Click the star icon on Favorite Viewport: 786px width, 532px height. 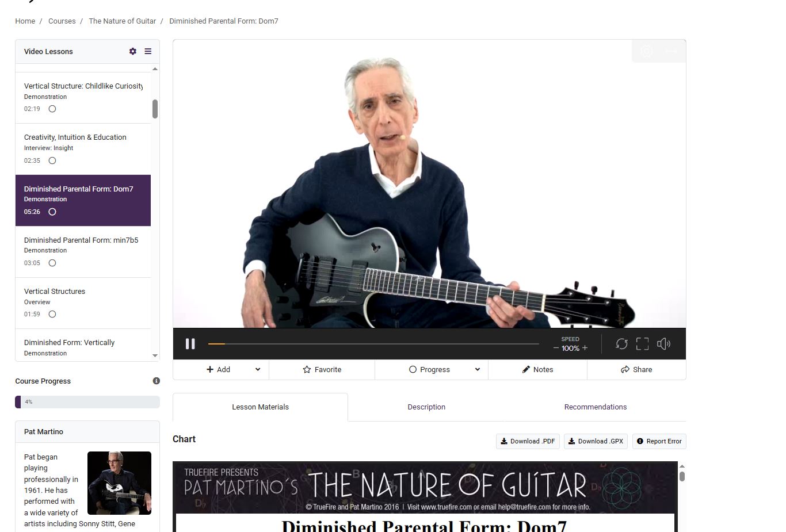pyautogui.click(x=307, y=370)
